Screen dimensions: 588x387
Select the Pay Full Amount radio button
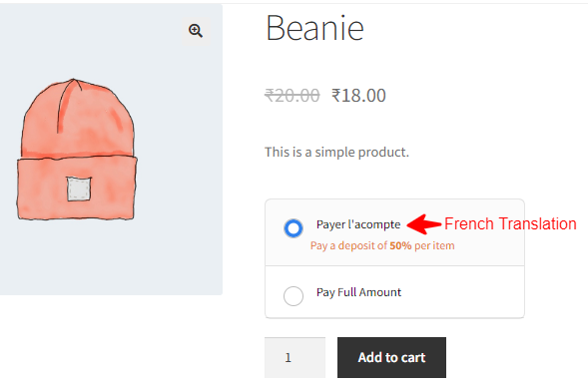(294, 296)
